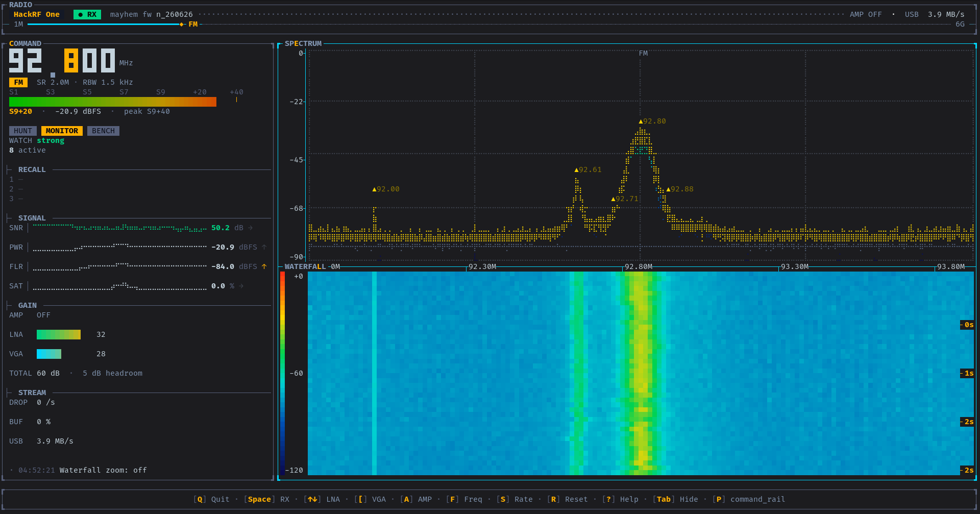The height and width of the screenshot is (514, 980).
Task: Click the 92.71 peak marker
Action: [x=625, y=199]
